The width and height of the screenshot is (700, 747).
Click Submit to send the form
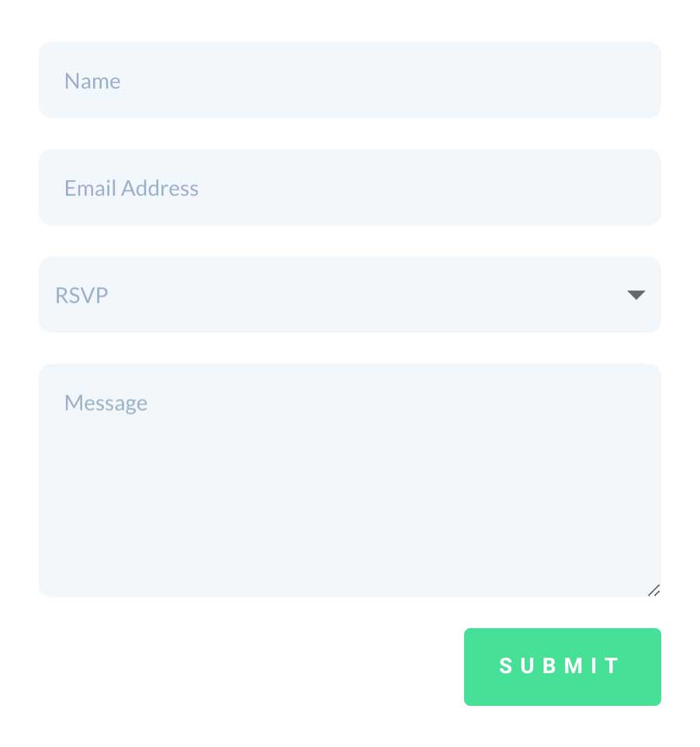click(x=562, y=666)
